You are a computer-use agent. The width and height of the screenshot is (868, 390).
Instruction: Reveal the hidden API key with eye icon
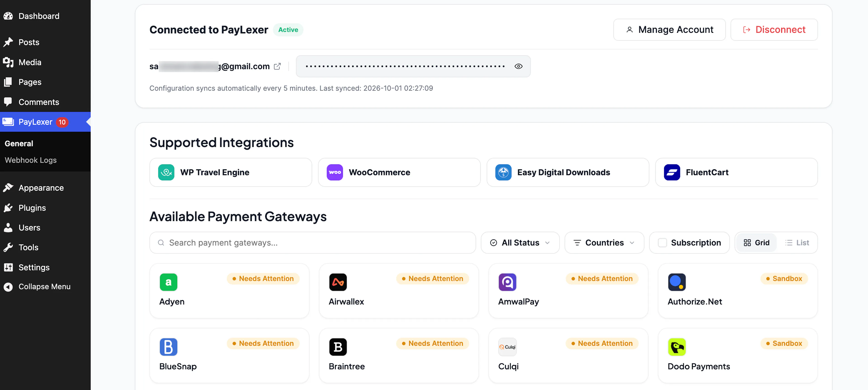click(x=519, y=66)
